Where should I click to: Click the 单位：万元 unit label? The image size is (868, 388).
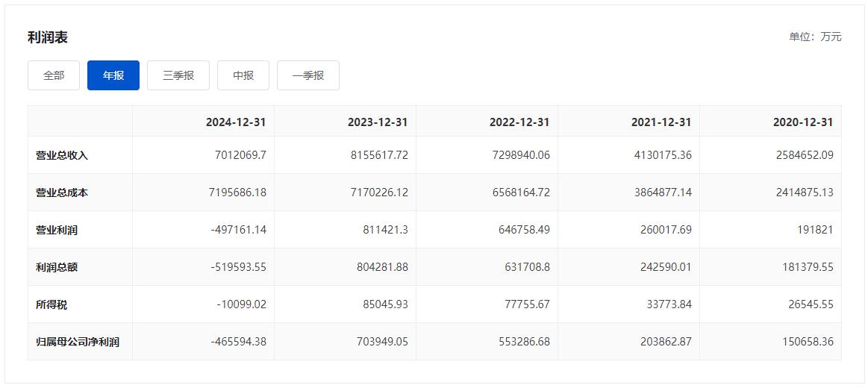[815, 37]
